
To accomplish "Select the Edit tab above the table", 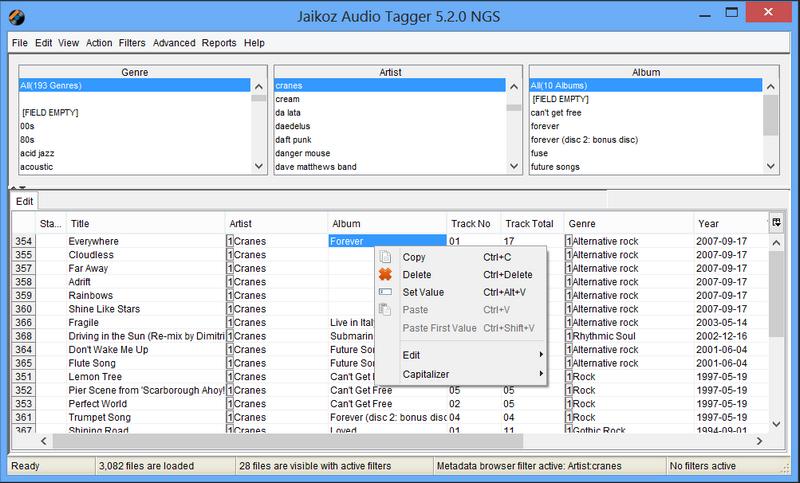I will [x=24, y=201].
